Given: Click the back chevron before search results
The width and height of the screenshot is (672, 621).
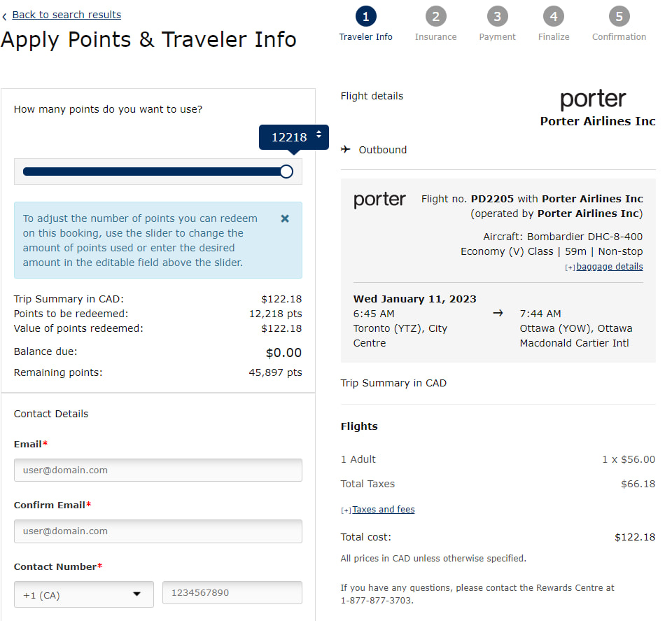Looking at the screenshot, I should (x=6, y=14).
